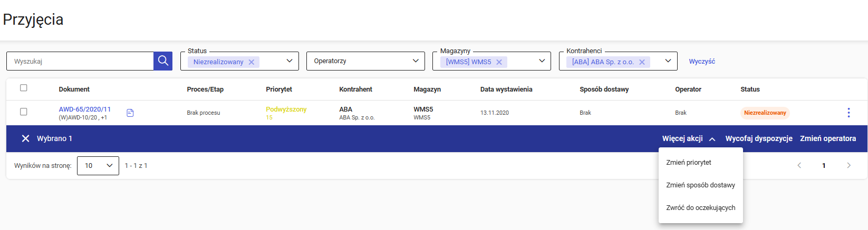
Task: Expand the Operatorzy dropdown
Action: [x=365, y=61]
